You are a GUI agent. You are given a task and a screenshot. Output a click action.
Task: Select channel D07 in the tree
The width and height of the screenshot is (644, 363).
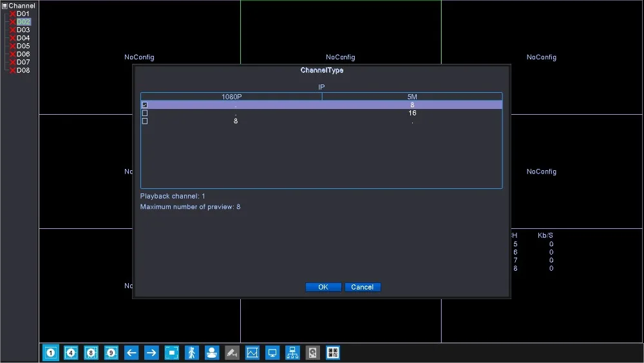point(23,62)
